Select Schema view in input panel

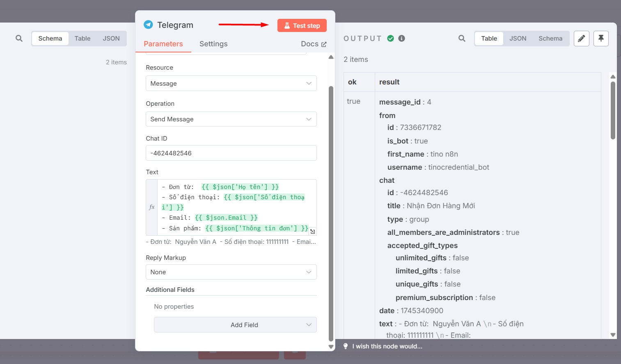pyautogui.click(x=50, y=39)
